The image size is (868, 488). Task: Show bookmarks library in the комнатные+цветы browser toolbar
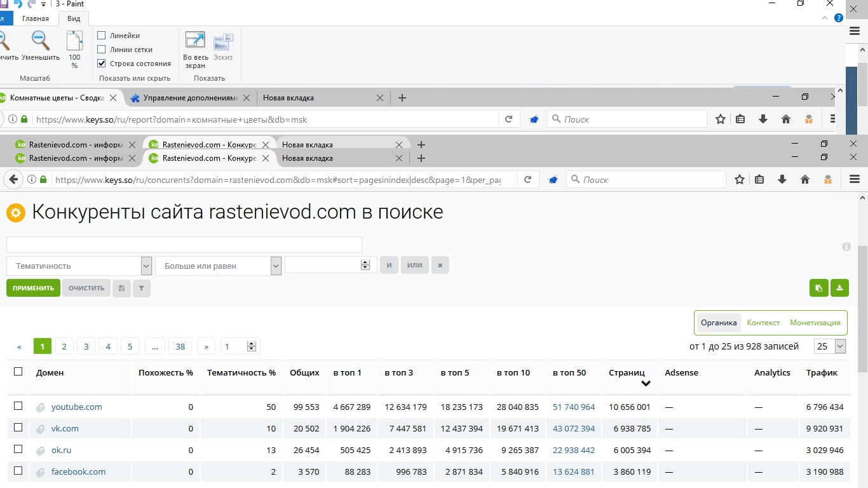coord(740,119)
